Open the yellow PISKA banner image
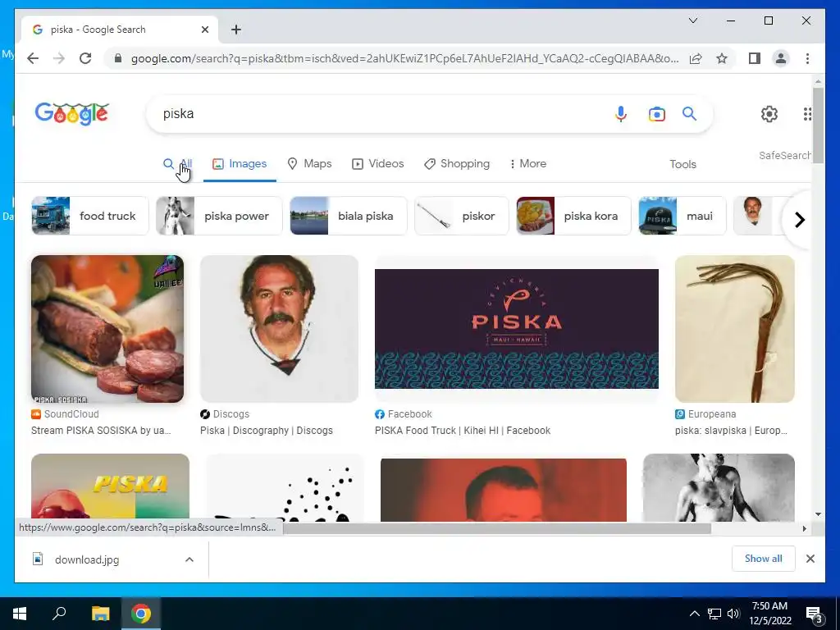Screen dimensions: 840x630 (111, 487)
